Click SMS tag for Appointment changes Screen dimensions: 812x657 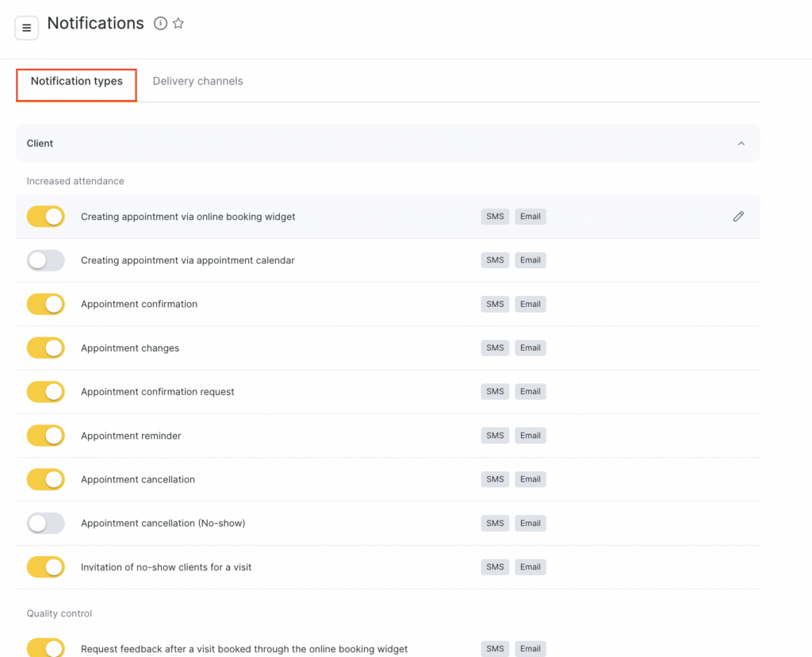coord(495,348)
